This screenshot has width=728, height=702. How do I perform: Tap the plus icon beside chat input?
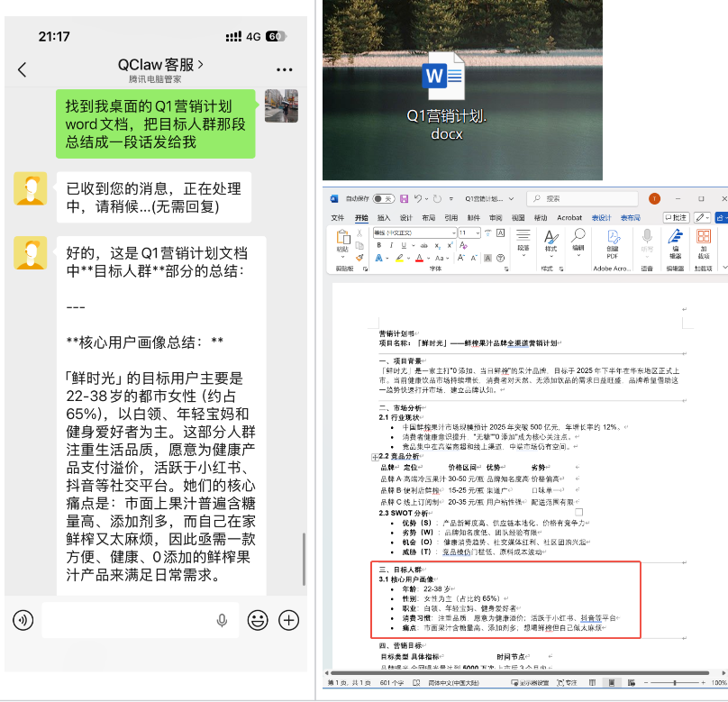coord(288,620)
